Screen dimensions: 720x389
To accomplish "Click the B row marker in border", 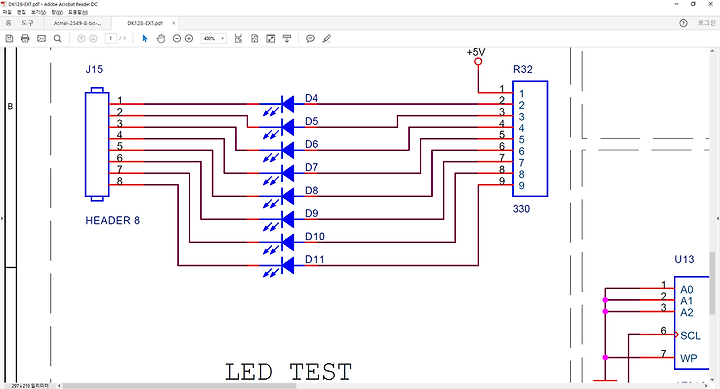I will pos(10,107).
